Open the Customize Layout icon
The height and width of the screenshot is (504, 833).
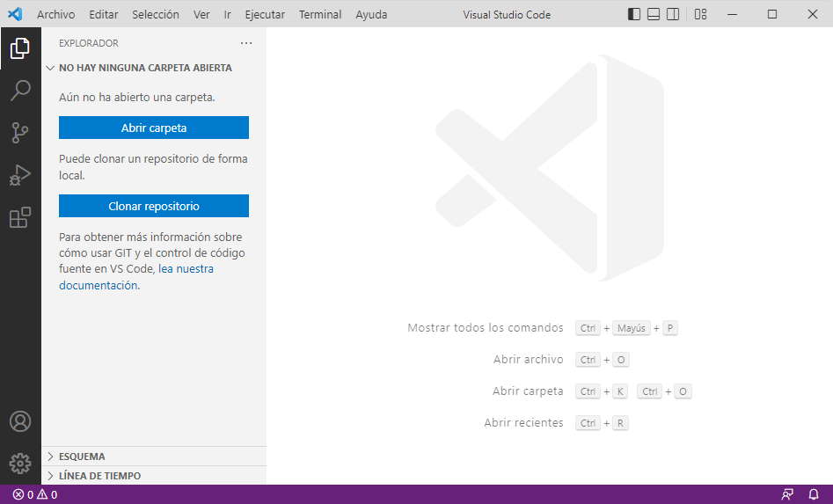click(701, 14)
